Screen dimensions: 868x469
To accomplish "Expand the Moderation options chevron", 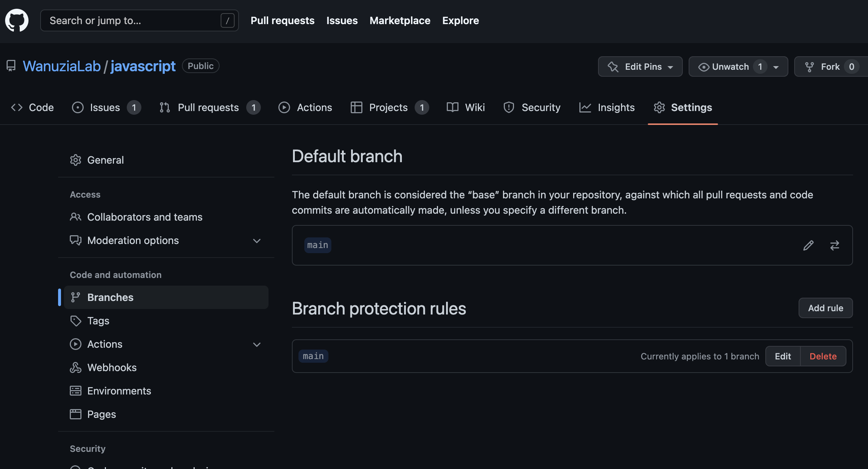I will tap(257, 241).
